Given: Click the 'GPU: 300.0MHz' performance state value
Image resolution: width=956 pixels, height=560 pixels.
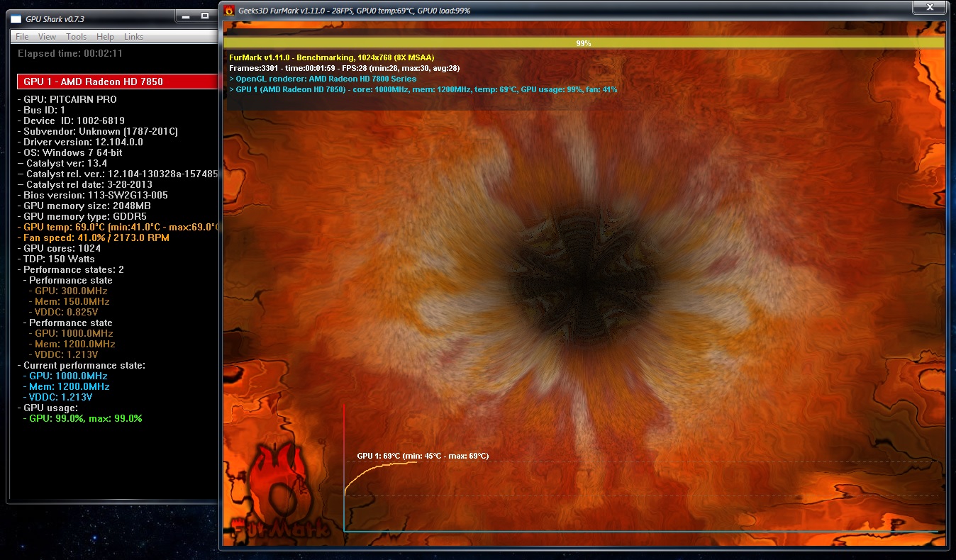Looking at the screenshot, I should [x=67, y=291].
